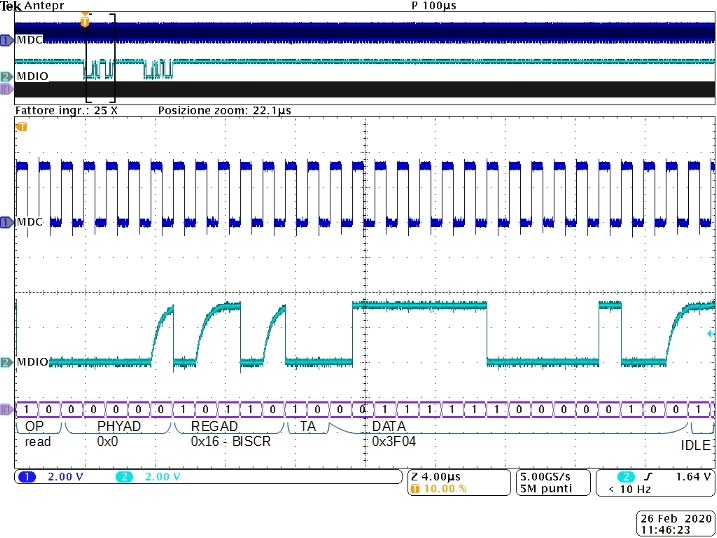Click the channel 2 badge showing 2.00 V
717x538 pixels.
click(124, 477)
